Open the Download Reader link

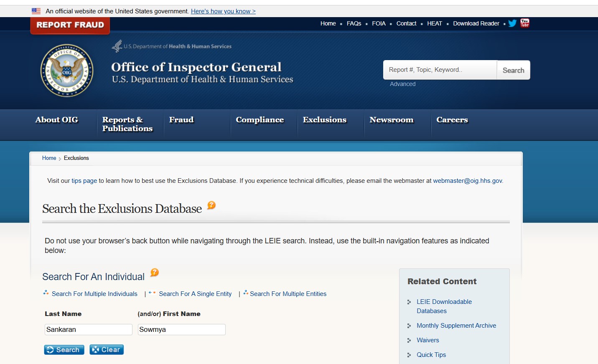click(x=476, y=23)
